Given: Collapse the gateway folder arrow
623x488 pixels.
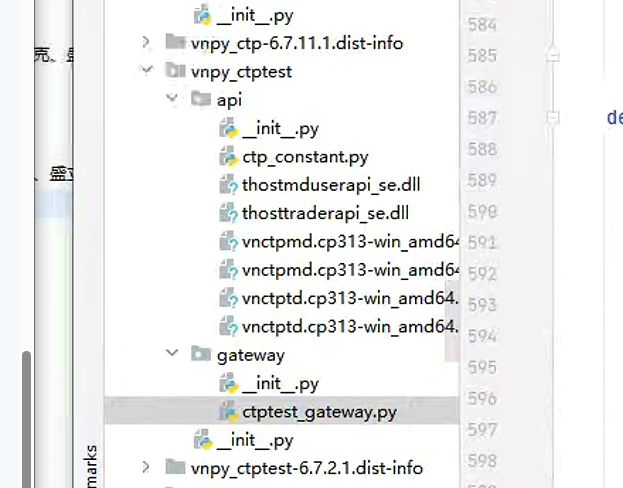Looking at the screenshot, I should click(173, 355).
